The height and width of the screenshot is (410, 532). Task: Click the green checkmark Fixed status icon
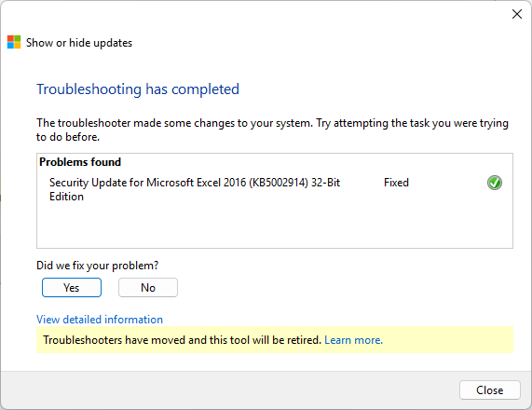pyautogui.click(x=495, y=183)
